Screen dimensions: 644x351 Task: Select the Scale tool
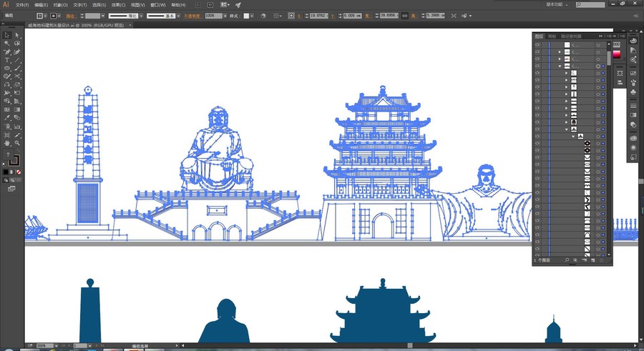tap(17, 85)
